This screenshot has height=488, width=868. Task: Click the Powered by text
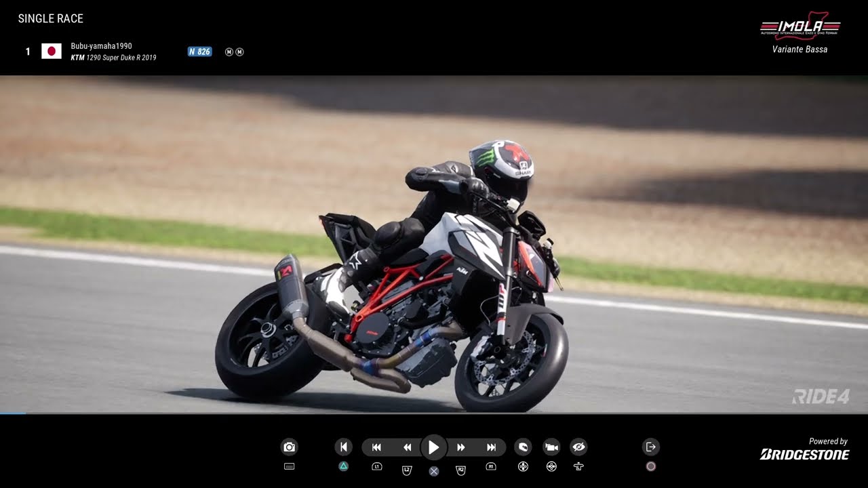pyautogui.click(x=828, y=441)
